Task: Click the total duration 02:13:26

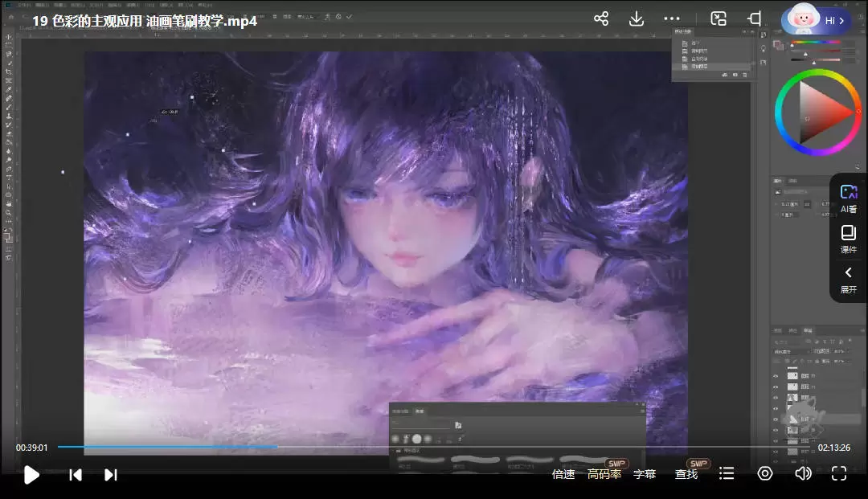Action: 834,448
